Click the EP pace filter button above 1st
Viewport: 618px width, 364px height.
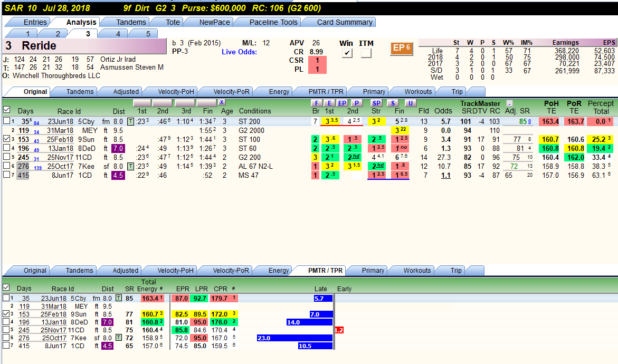tap(342, 103)
